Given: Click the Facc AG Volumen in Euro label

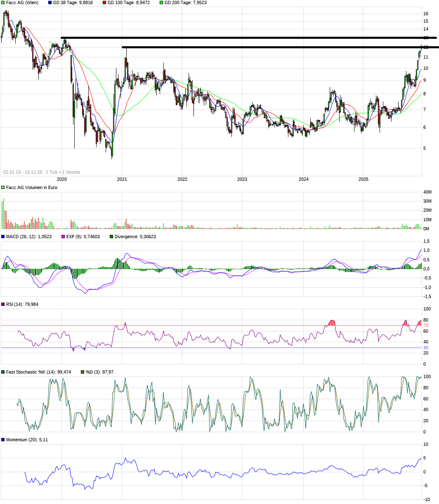Looking at the screenshot, I should click(31, 187).
